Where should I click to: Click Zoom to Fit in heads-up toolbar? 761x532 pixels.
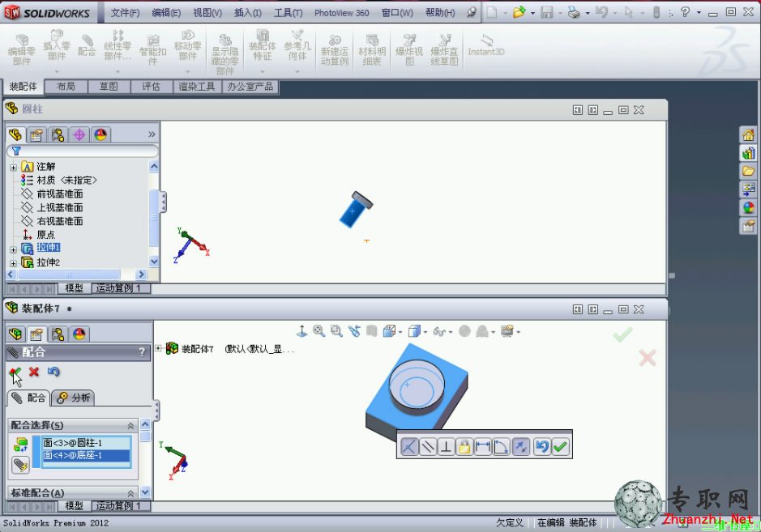click(319, 330)
